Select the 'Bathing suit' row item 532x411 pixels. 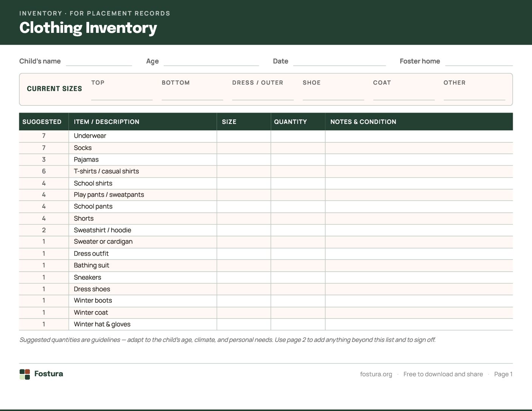91,265
